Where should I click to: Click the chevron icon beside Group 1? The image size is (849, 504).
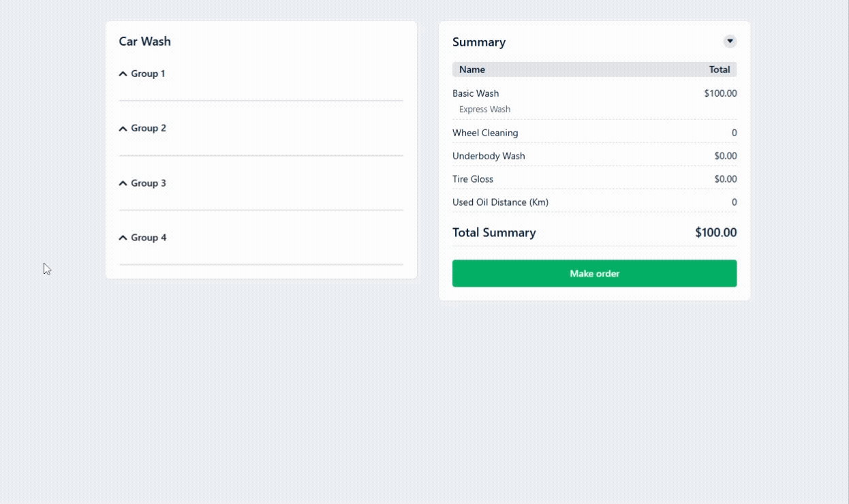(x=123, y=74)
